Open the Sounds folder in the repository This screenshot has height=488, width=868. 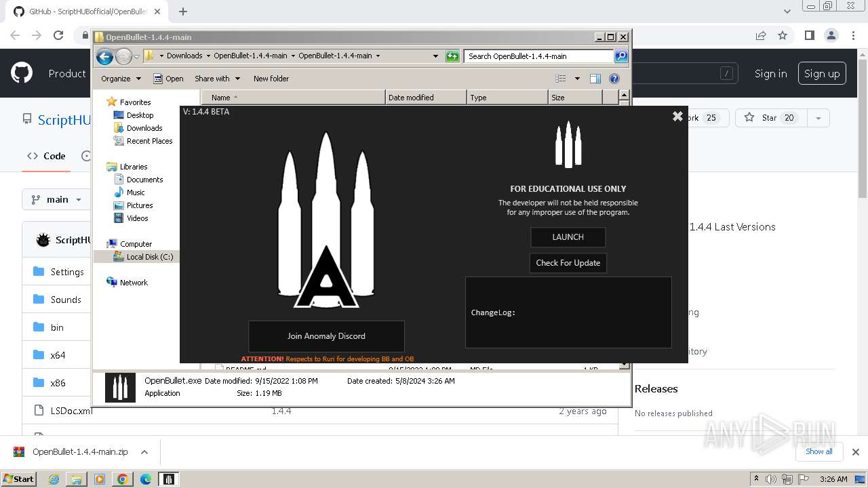point(66,300)
